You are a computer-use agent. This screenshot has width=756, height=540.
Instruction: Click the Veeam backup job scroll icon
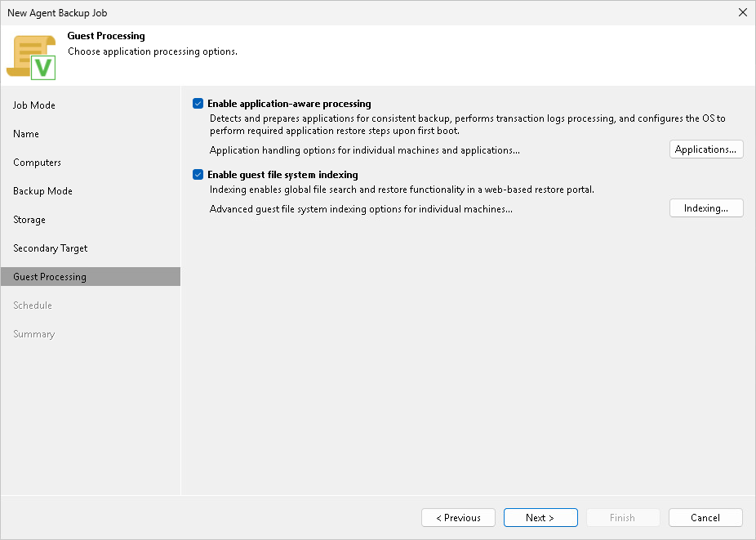(x=31, y=57)
